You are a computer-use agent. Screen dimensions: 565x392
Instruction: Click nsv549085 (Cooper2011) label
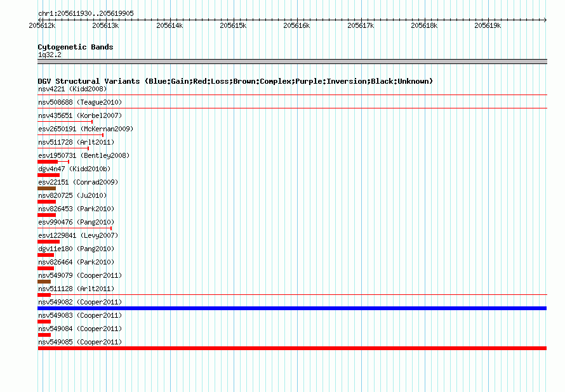click(80, 342)
